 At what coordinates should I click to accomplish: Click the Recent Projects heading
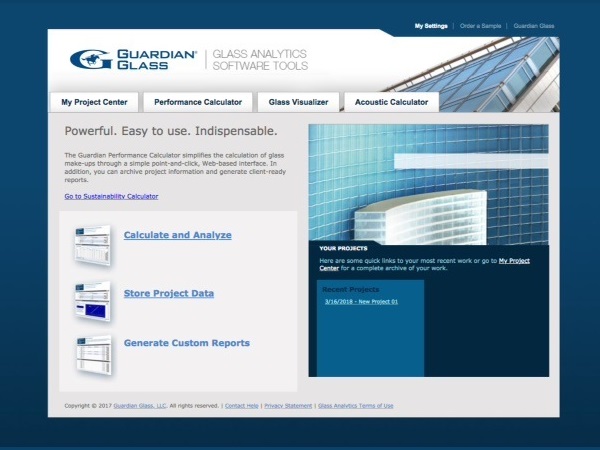[351, 289]
